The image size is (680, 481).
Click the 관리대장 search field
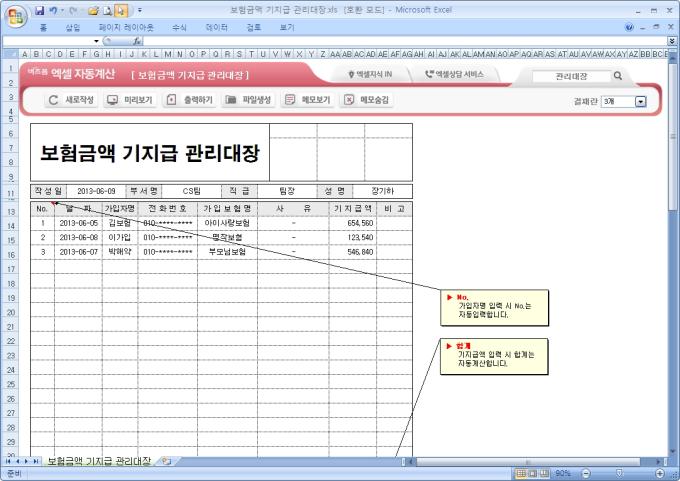[x=571, y=76]
